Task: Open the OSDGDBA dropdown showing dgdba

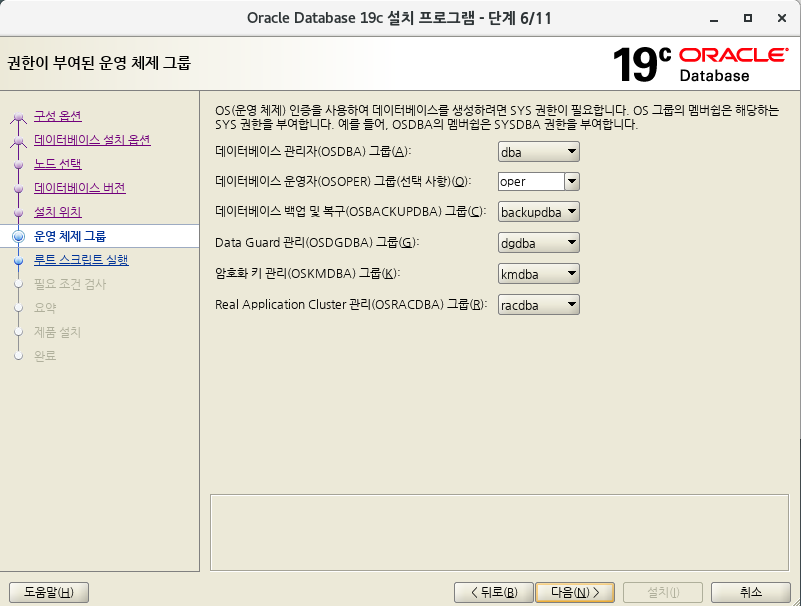Action: pyautogui.click(x=538, y=243)
